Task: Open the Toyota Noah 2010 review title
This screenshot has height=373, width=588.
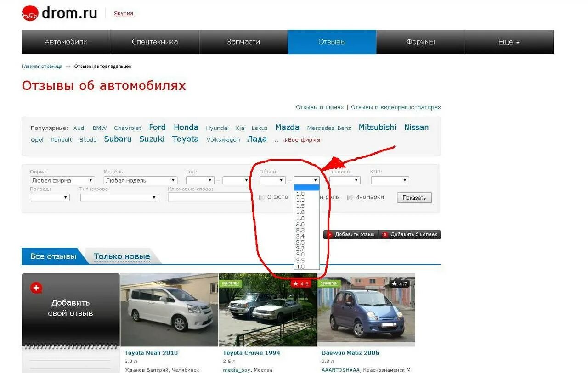Action: (151, 353)
